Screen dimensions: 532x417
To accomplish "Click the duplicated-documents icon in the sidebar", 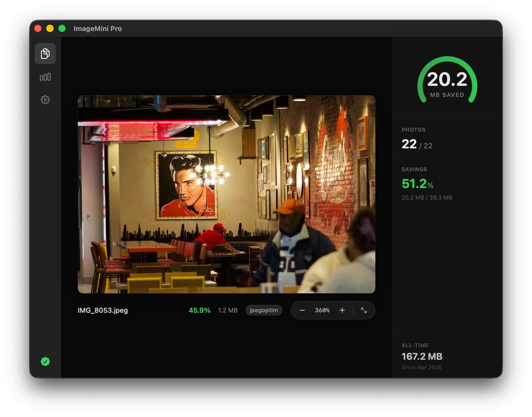I will click(45, 54).
